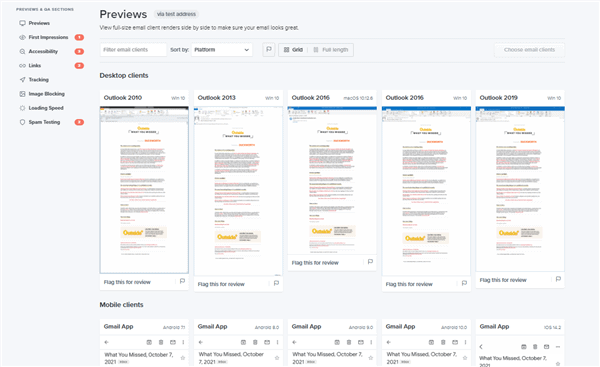Click the flag icon on Outlook 2013 card
600x367 pixels.
276,283
